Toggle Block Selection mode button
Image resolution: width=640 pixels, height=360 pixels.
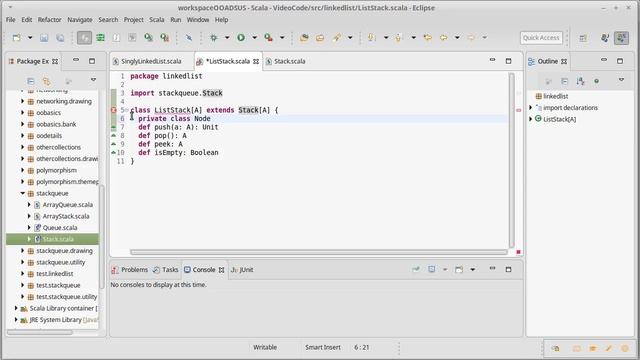coord(116,38)
